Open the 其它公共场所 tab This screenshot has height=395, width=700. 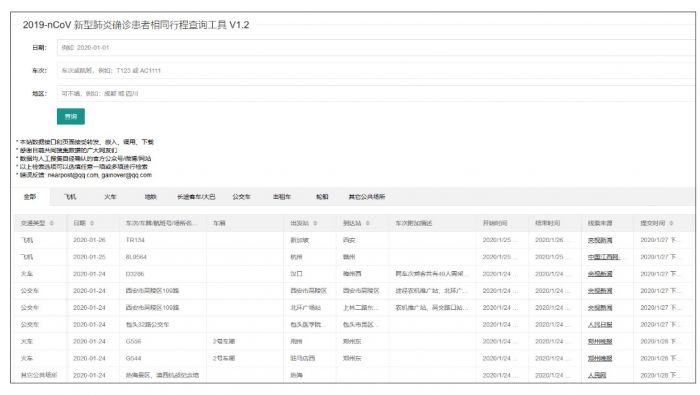tap(367, 197)
